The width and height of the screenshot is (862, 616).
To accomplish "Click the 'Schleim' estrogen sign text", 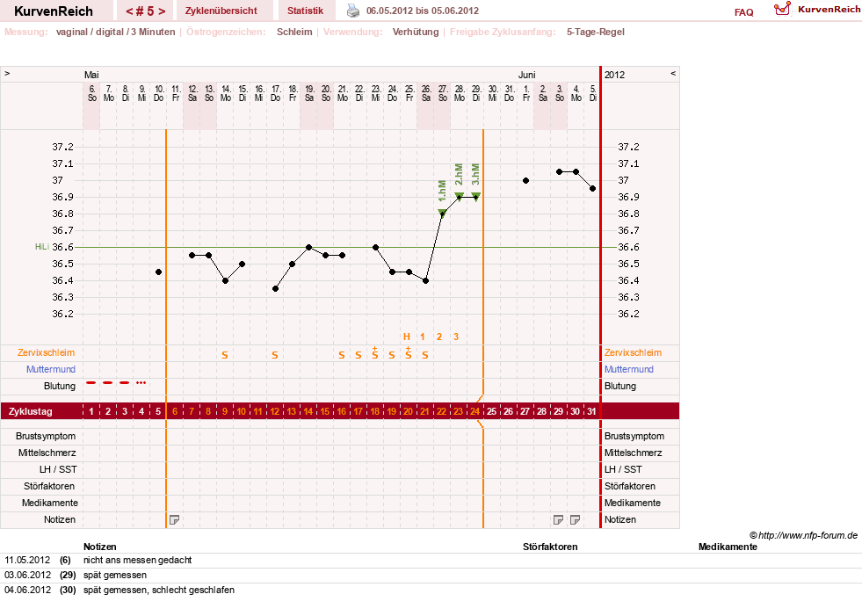I will 294,32.
